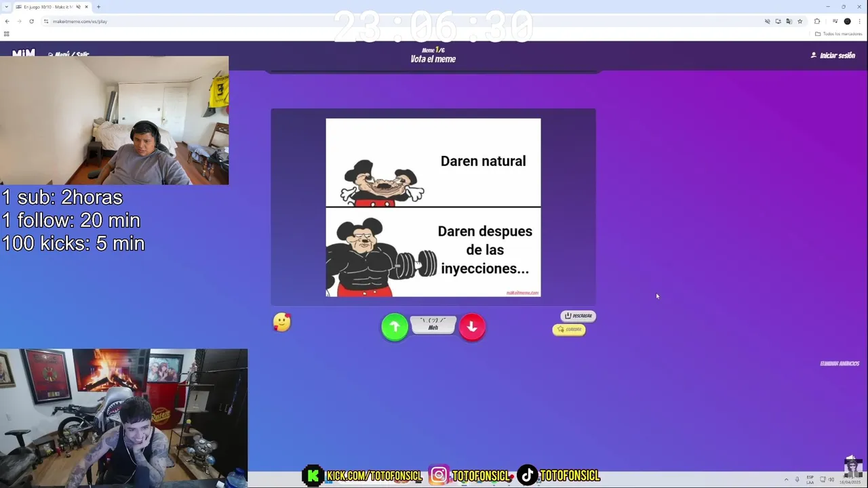Screen dimensions: 868x488
Task: Go forward in browser history
Action: [x=19, y=21]
